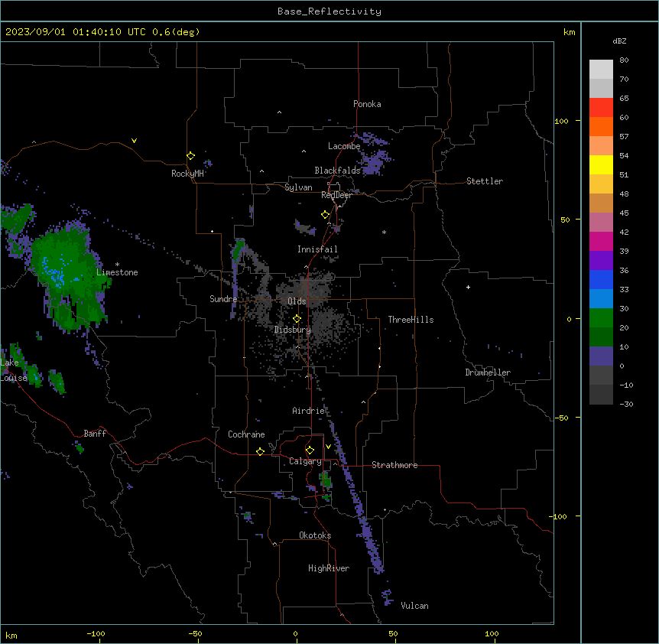Click the yellow diamond marker above the Calgary label

[x=310, y=450]
